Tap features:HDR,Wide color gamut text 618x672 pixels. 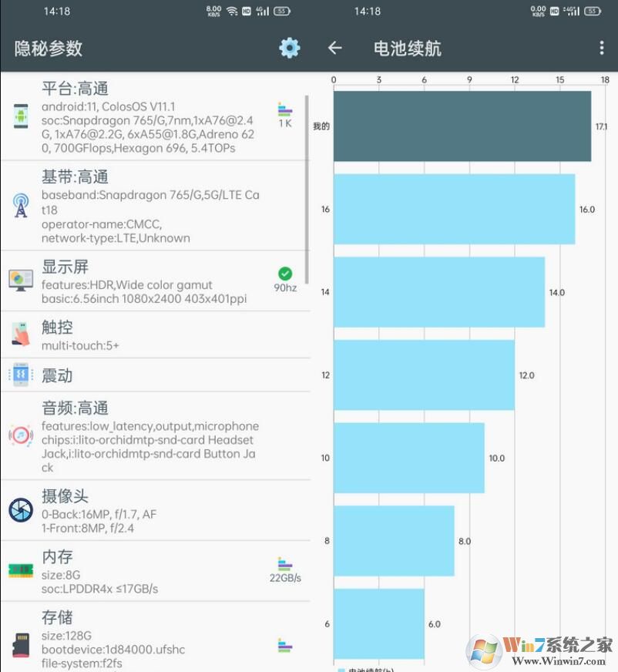click(x=127, y=285)
